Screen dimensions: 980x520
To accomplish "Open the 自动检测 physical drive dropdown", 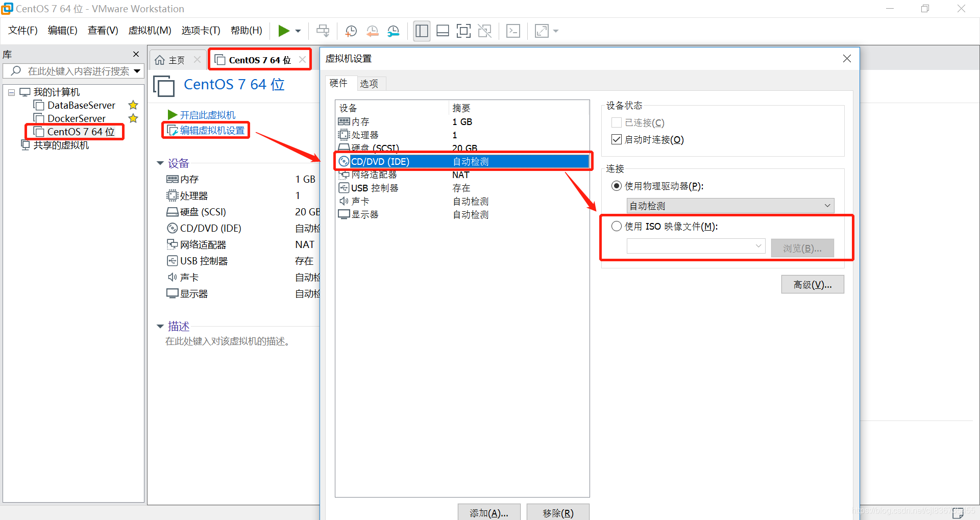I will point(730,206).
